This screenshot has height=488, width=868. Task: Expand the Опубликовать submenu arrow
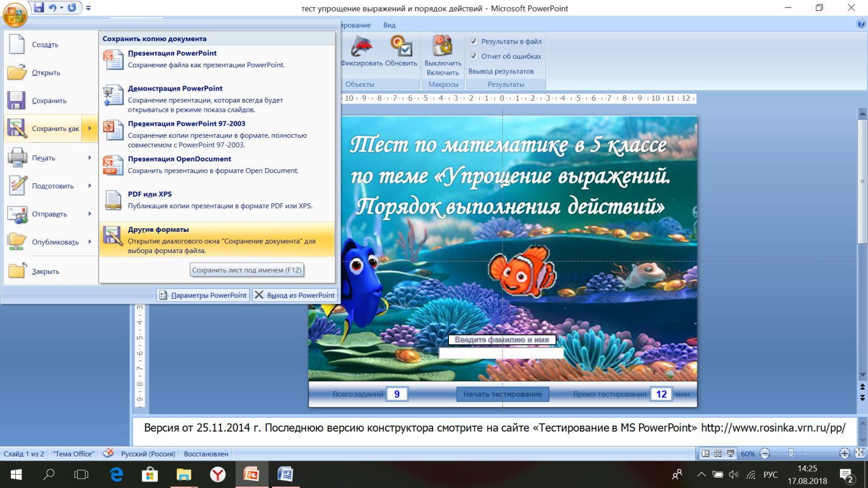[90, 242]
